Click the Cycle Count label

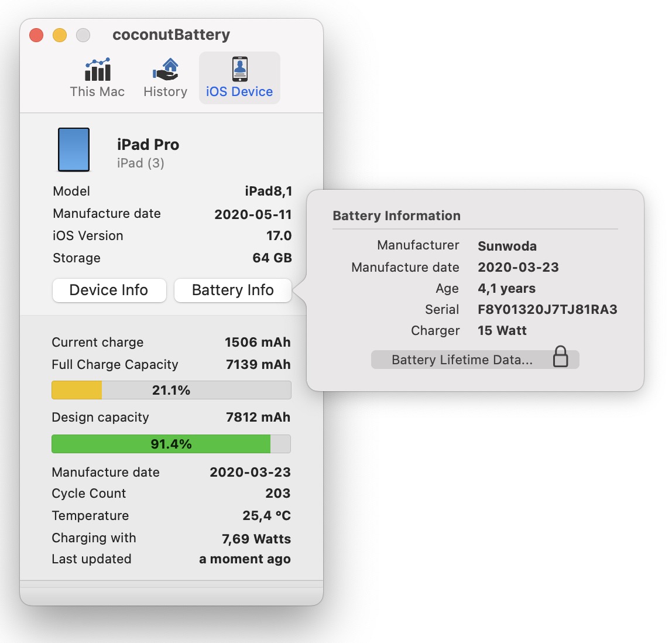tap(89, 494)
